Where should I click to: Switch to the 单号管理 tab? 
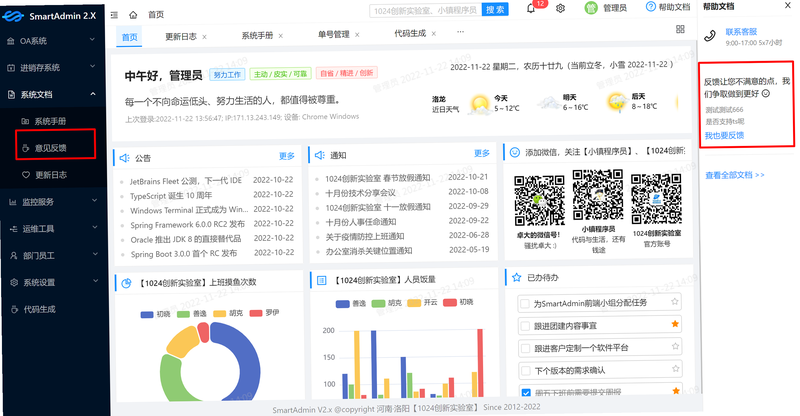click(334, 35)
